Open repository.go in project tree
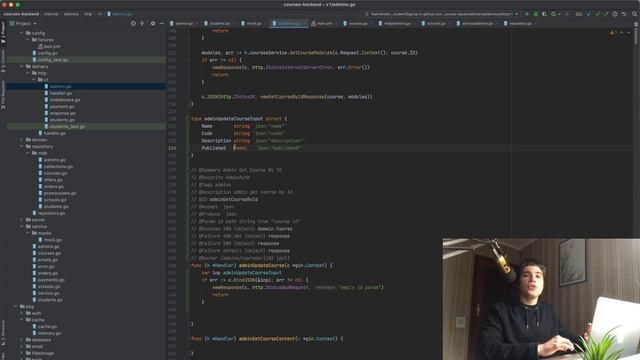Image resolution: width=640 pixels, height=360 pixels. [x=51, y=213]
